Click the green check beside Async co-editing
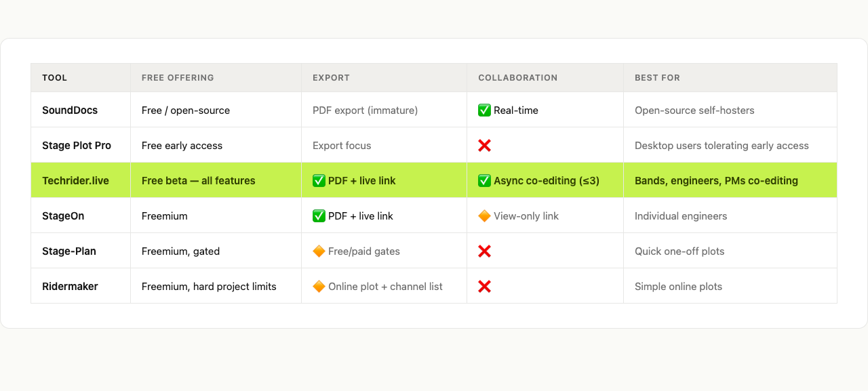 pyautogui.click(x=484, y=181)
